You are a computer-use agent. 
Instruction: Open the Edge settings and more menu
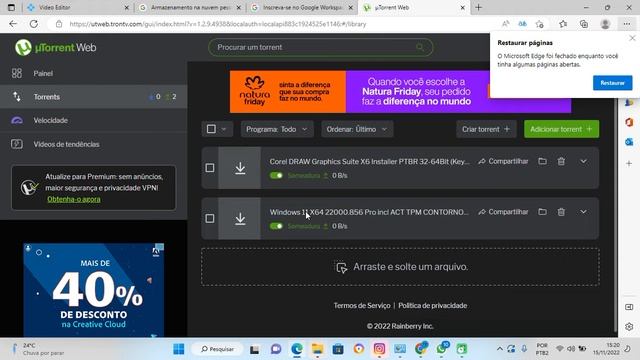pyautogui.click(x=627, y=24)
